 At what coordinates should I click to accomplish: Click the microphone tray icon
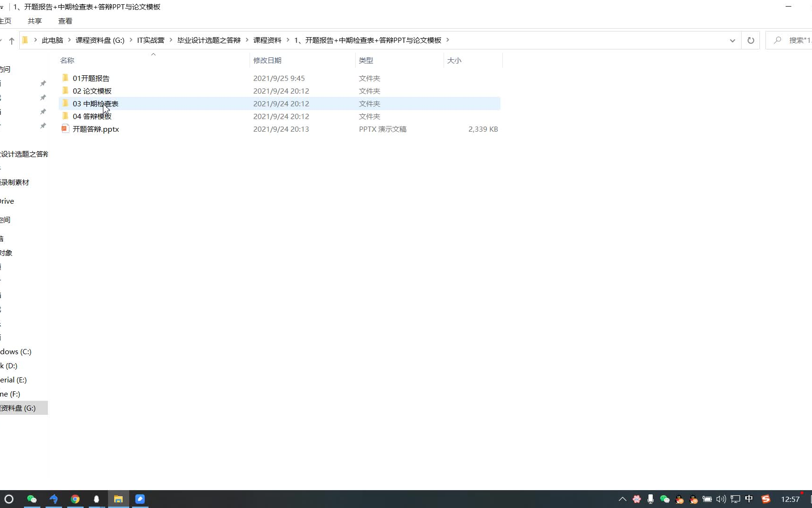click(x=650, y=499)
